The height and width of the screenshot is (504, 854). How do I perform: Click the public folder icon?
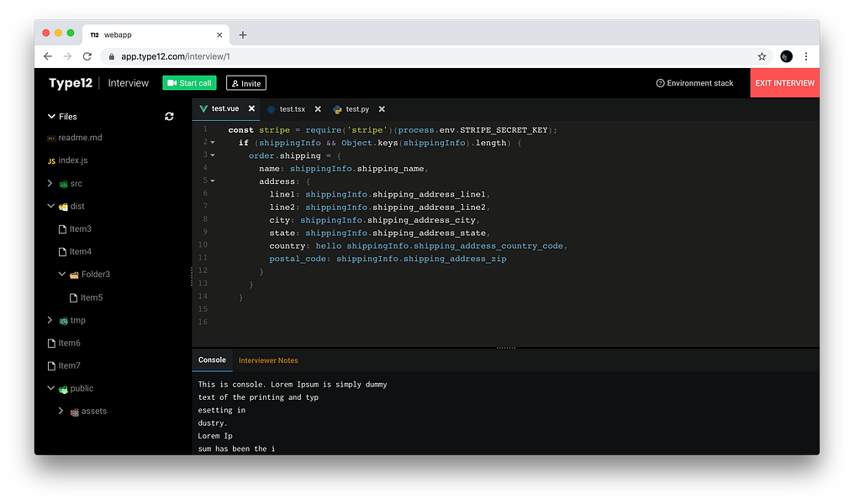coord(64,389)
